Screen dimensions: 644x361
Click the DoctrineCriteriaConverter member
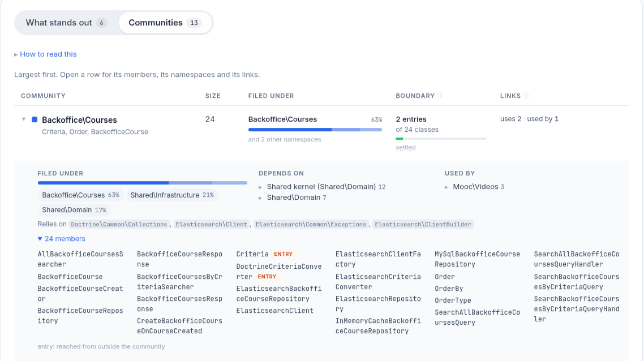click(279, 272)
